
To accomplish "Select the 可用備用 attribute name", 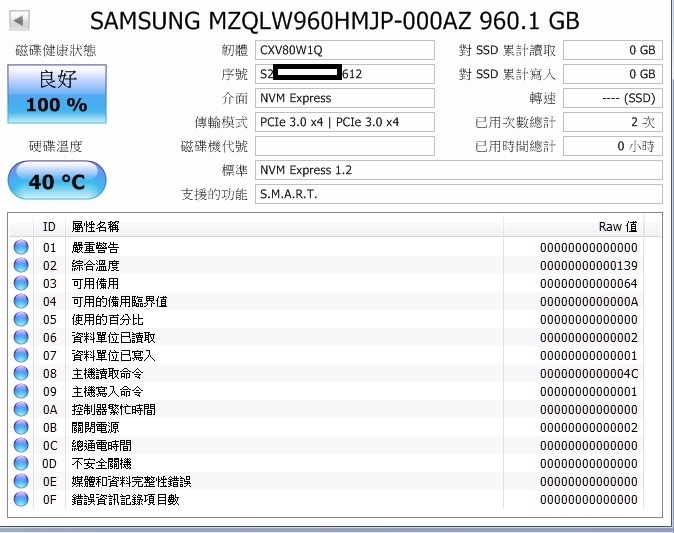I will (x=95, y=284).
